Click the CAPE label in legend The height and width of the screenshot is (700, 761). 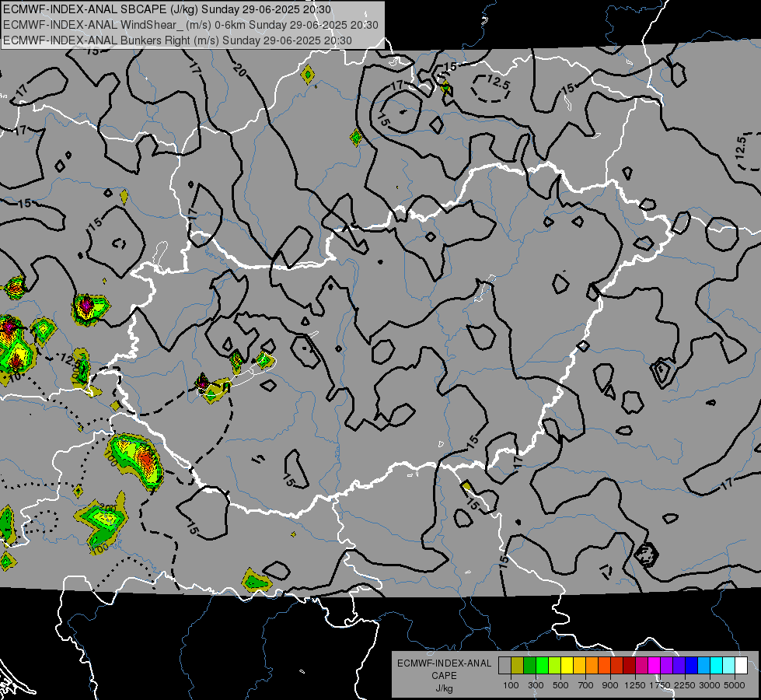click(444, 676)
